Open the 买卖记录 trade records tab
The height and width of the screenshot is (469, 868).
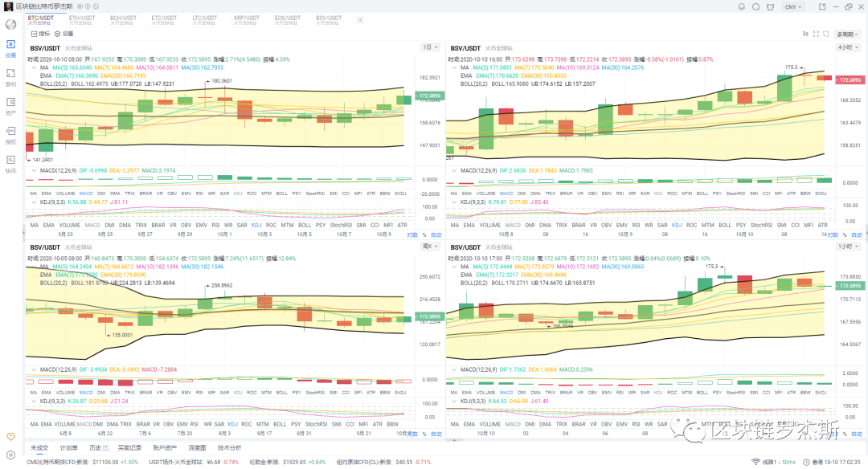coord(129,448)
